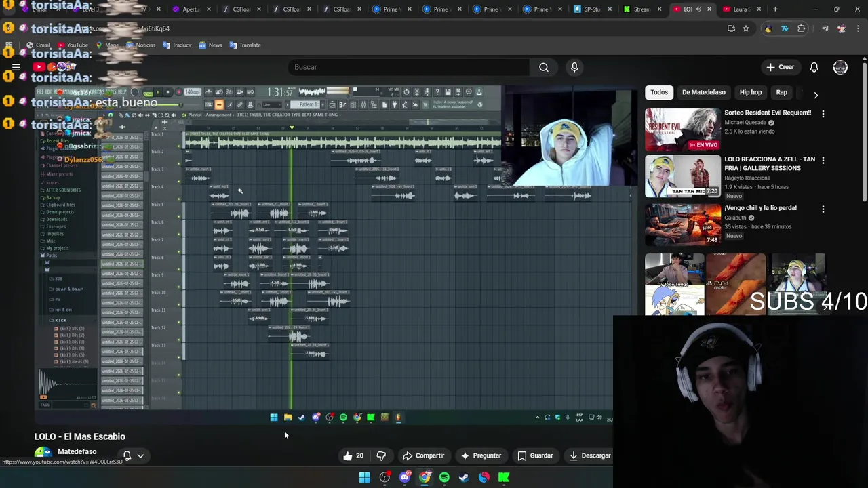Open YouTube notifications bell
This screenshot has height=488, width=868.
[814, 67]
